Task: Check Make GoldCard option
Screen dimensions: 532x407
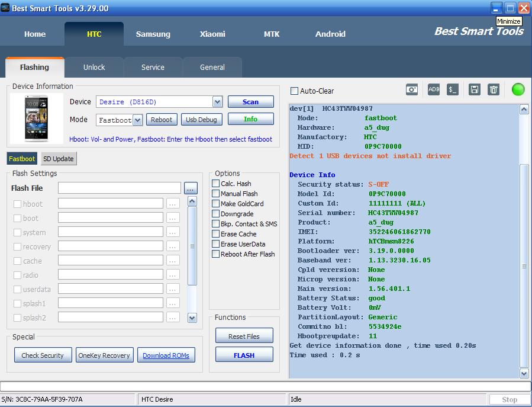Action: pos(215,204)
